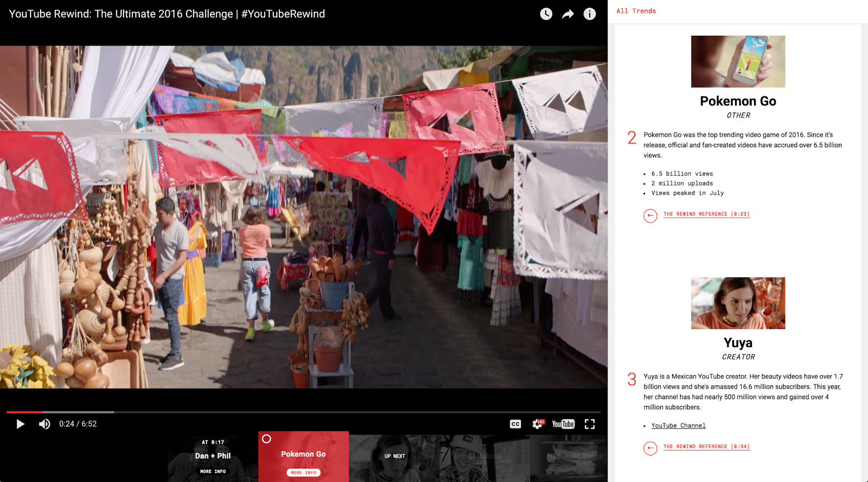Click the back arrow circle beside Rewind Reference 0:34
The image size is (868, 482).
click(650, 448)
